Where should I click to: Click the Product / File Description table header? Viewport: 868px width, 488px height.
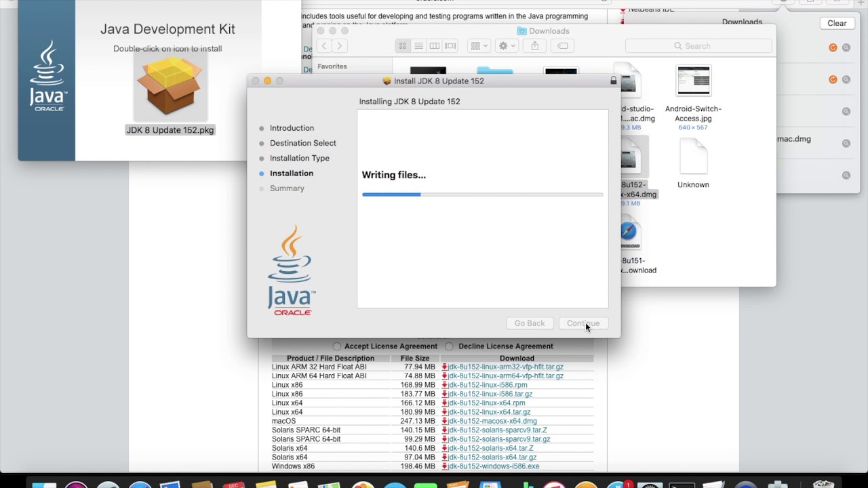(330, 358)
